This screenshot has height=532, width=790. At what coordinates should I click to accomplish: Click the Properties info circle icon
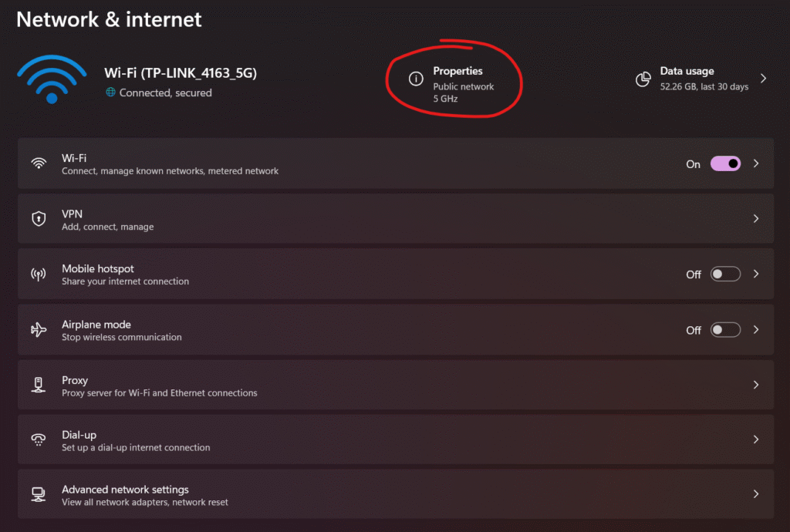pos(416,79)
